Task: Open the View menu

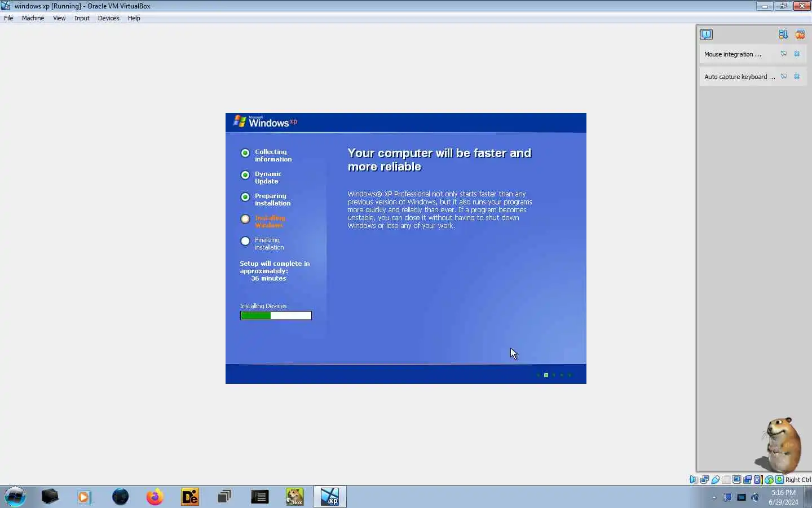Action: 59,18
